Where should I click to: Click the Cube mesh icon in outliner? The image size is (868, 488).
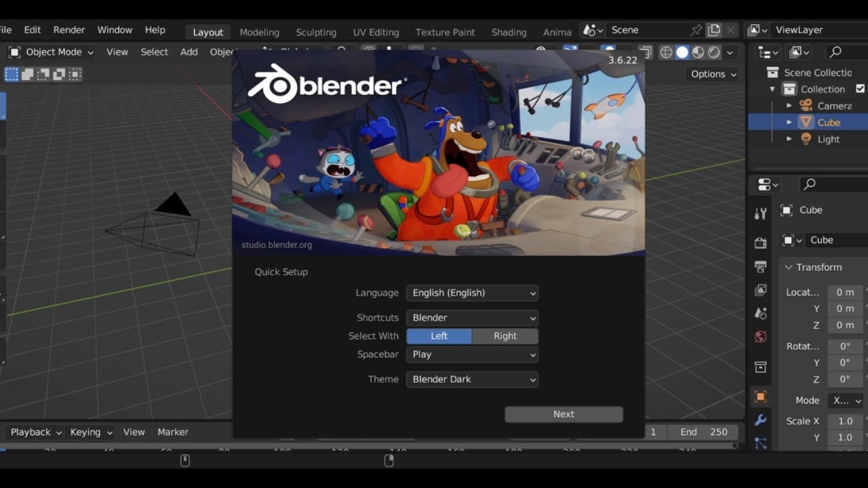(806, 122)
